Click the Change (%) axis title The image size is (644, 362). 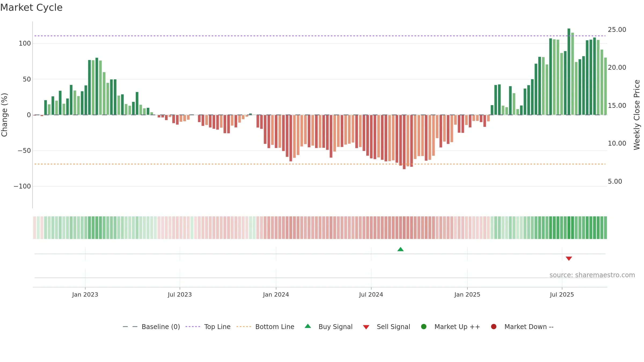click(x=4, y=115)
